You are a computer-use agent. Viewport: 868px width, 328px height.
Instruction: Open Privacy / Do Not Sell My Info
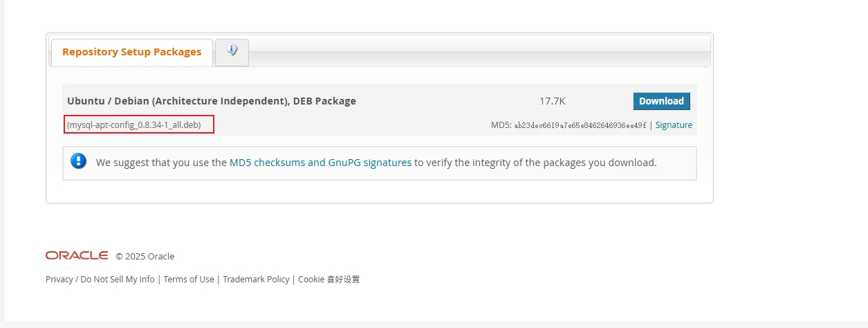coord(100,280)
